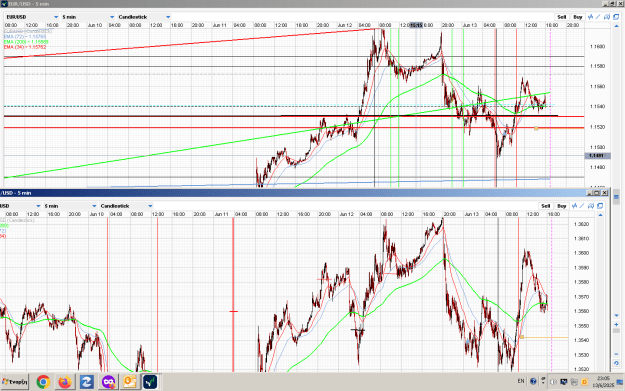Click zoom in plus on lower chart scale

pyautogui.click(x=616, y=324)
